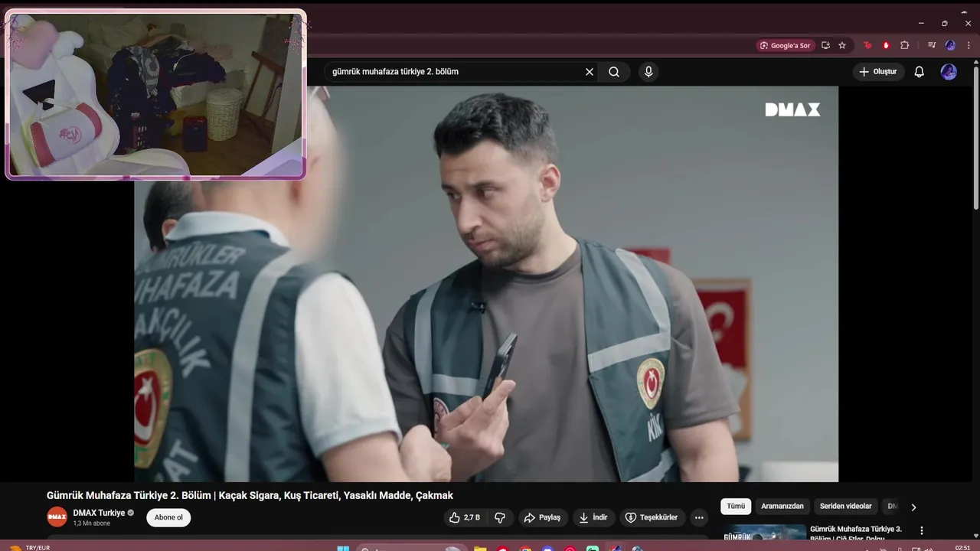The width and height of the screenshot is (980, 551).
Task: Open Gümrük Muhafaza Türkiye 3. Bölüm suggestion
Action: [856, 533]
